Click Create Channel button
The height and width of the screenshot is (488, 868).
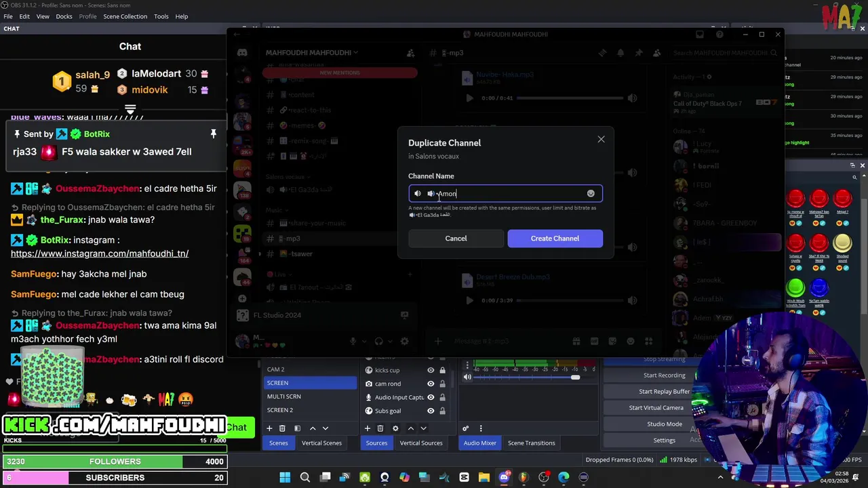click(x=555, y=239)
